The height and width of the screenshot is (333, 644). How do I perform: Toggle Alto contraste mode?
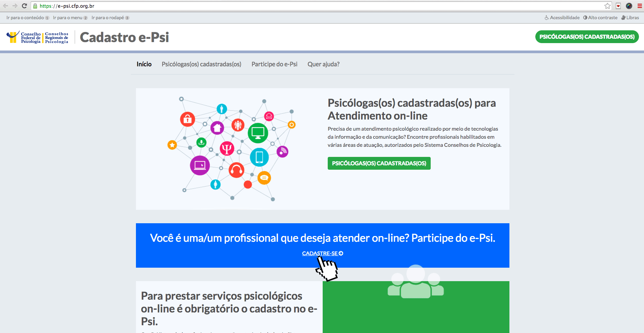point(600,18)
